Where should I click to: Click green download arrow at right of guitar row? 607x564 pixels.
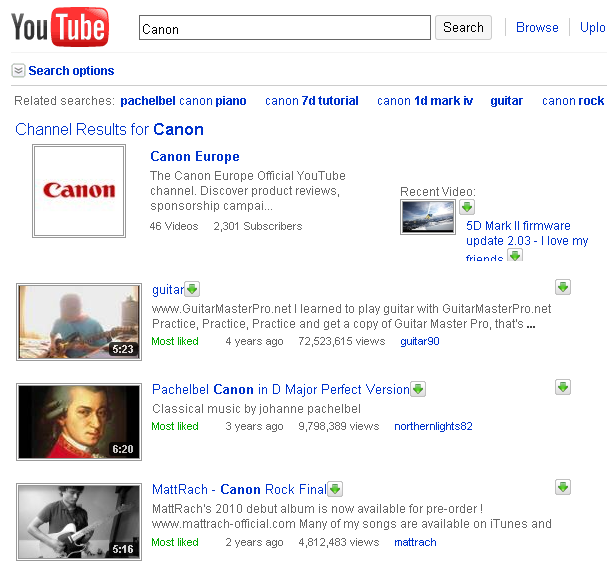coord(563,287)
